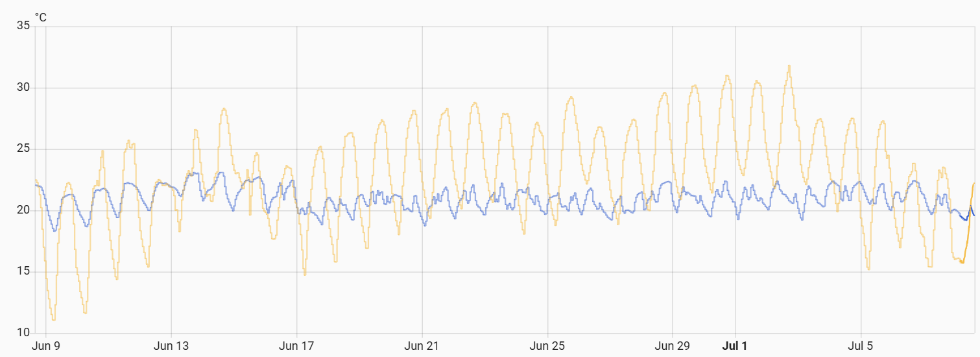The width and height of the screenshot is (980, 357).
Task: Click the 35 value on the y-axis
Action: point(23,26)
